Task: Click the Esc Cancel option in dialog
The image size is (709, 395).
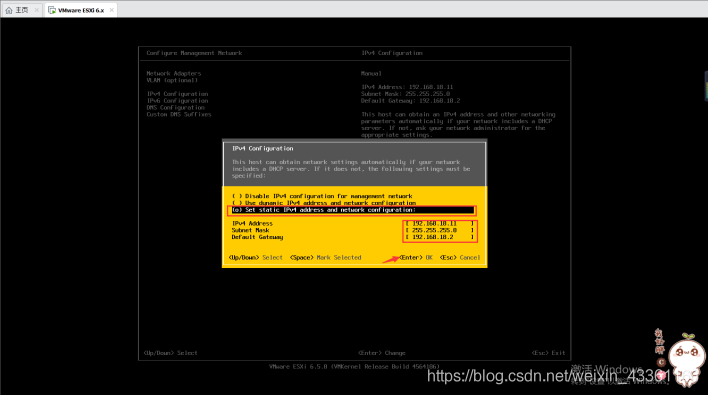Action: [x=460, y=258]
